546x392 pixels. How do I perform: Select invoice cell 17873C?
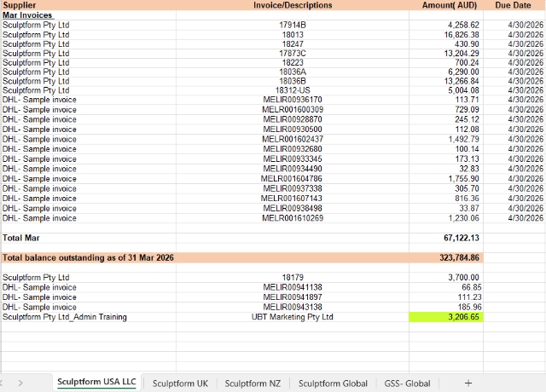point(293,54)
